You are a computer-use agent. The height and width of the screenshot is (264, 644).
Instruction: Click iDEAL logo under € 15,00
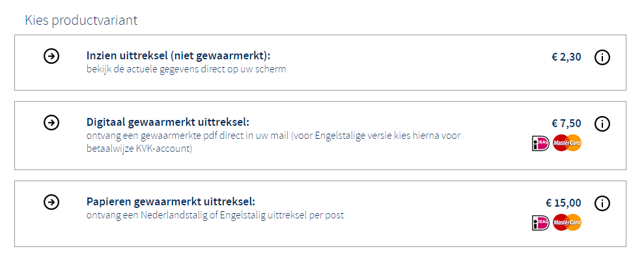(x=540, y=222)
